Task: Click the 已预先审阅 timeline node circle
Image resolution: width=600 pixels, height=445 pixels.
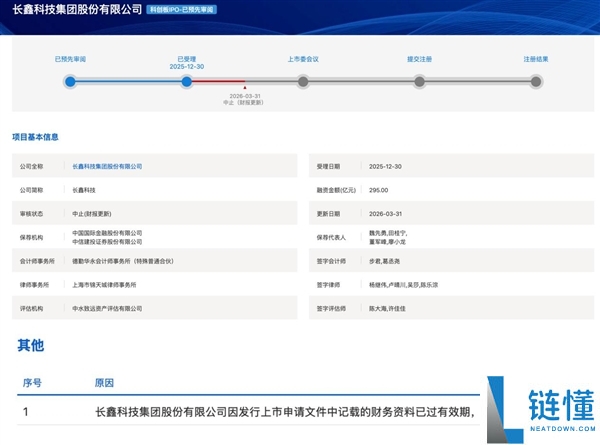Action: click(70, 82)
